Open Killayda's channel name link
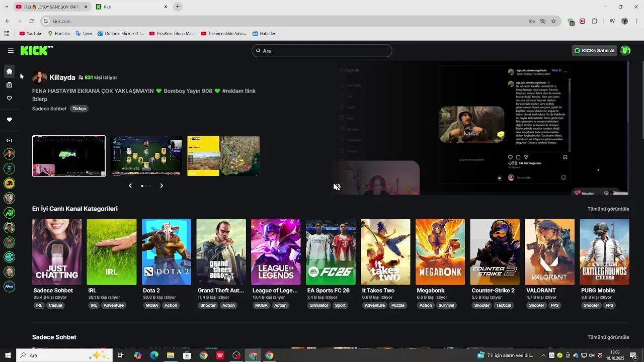 tap(62, 77)
